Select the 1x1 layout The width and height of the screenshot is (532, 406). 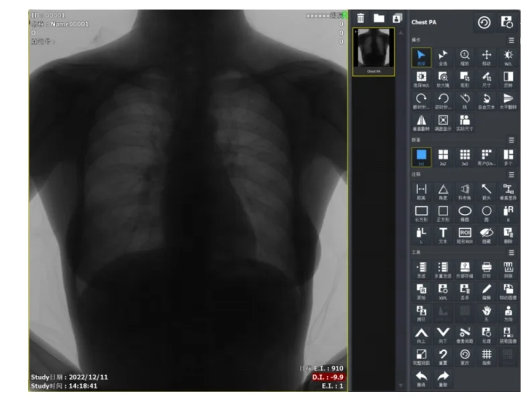(421, 157)
